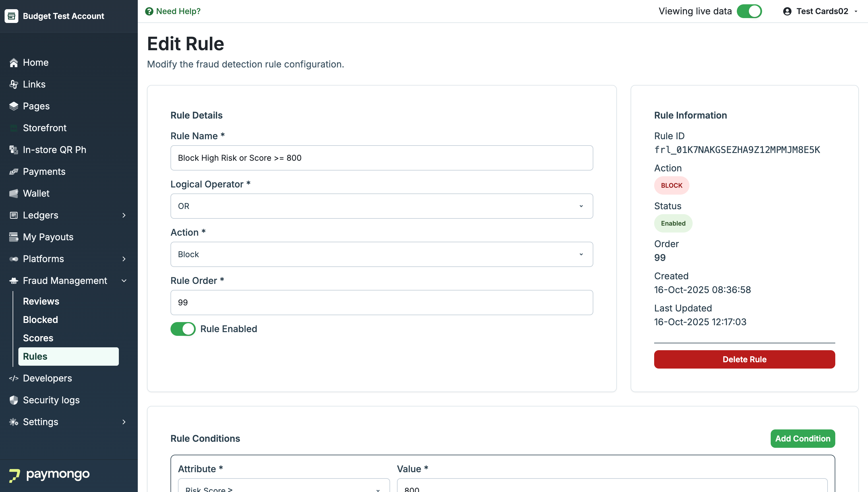Screen dimensions: 868x492
Task: Click the Wallet icon in sidebar
Action: (13, 193)
